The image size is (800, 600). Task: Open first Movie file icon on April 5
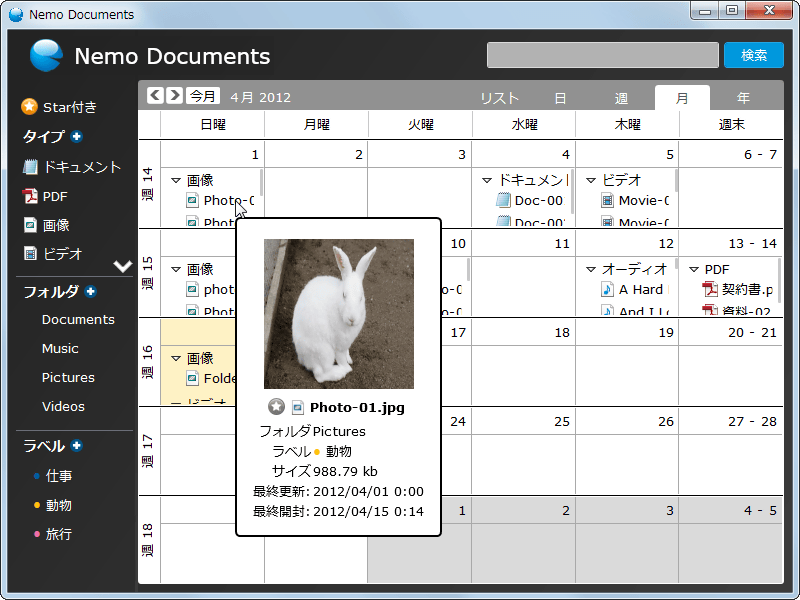point(607,201)
